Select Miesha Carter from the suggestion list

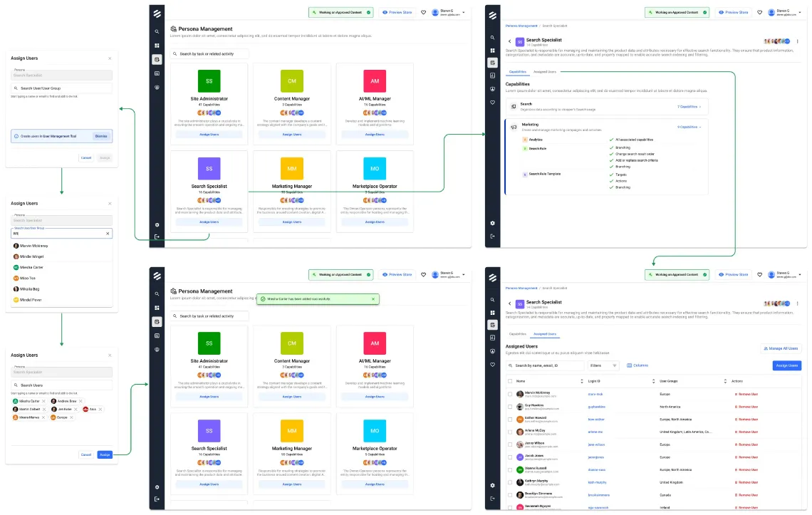pos(62,267)
